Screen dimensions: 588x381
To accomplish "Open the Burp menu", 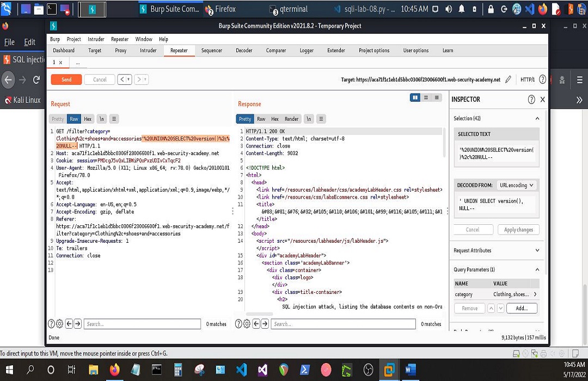I will click(55, 39).
